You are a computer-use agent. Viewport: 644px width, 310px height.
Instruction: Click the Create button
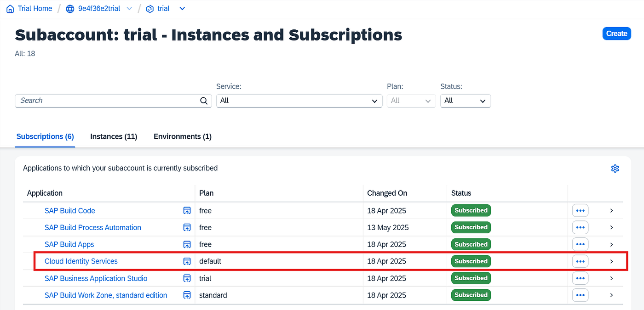(616, 34)
